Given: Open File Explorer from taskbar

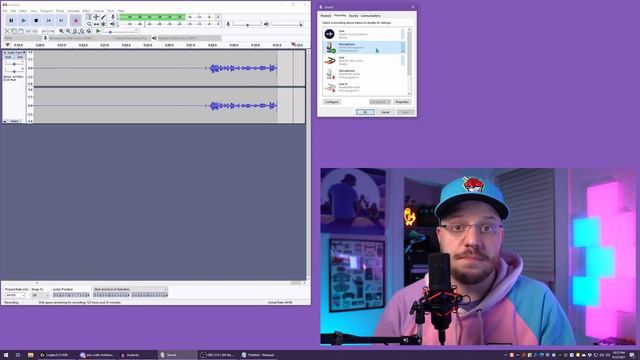Looking at the screenshot, I should pyautogui.click(x=31, y=355).
